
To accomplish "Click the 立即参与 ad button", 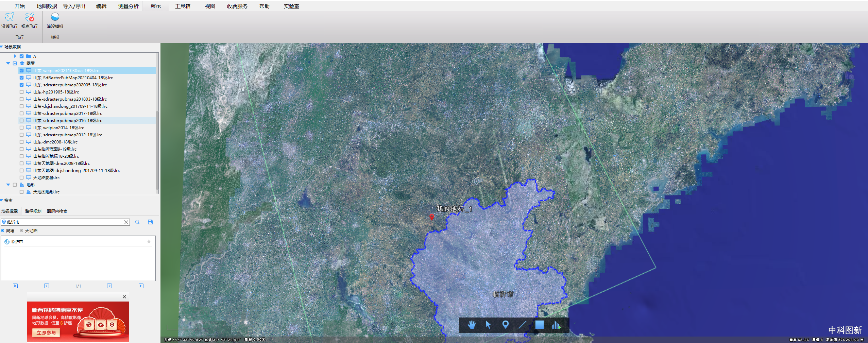I will click(x=46, y=333).
